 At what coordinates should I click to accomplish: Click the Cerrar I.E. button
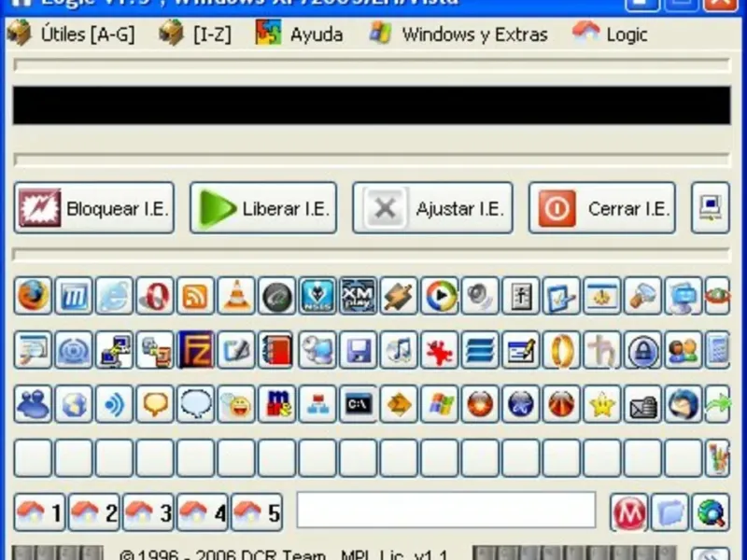[x=602, y=208]
